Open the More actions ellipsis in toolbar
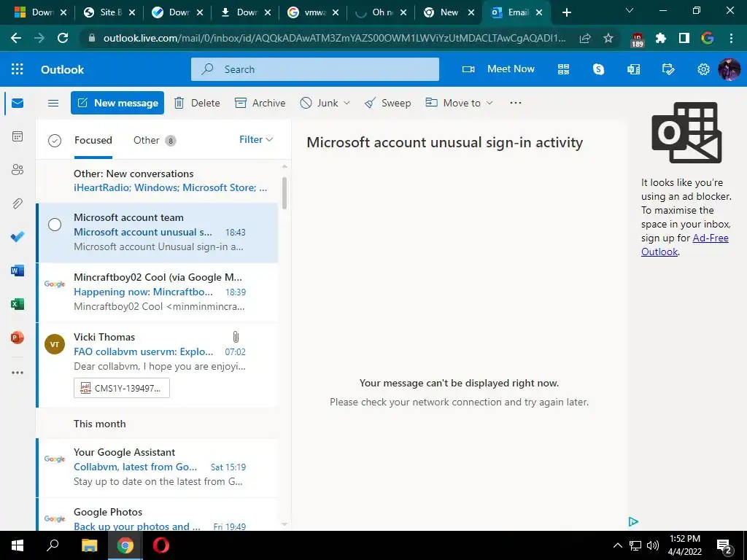747x560 pixels. coord(516,102)
